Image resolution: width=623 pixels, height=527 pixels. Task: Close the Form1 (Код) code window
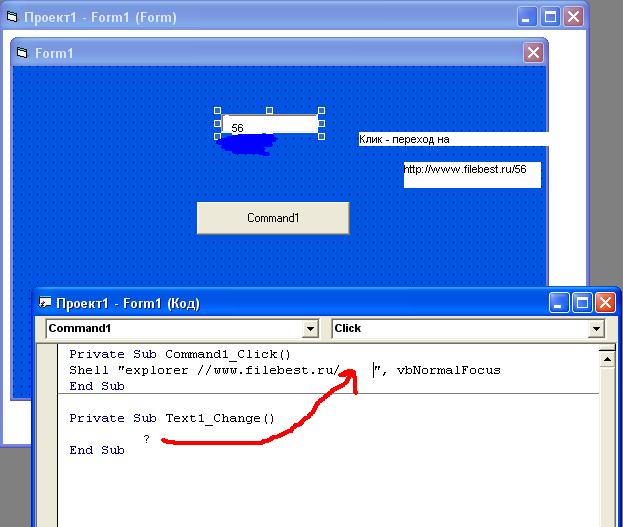pyautogui.click(x=606, y=302)
